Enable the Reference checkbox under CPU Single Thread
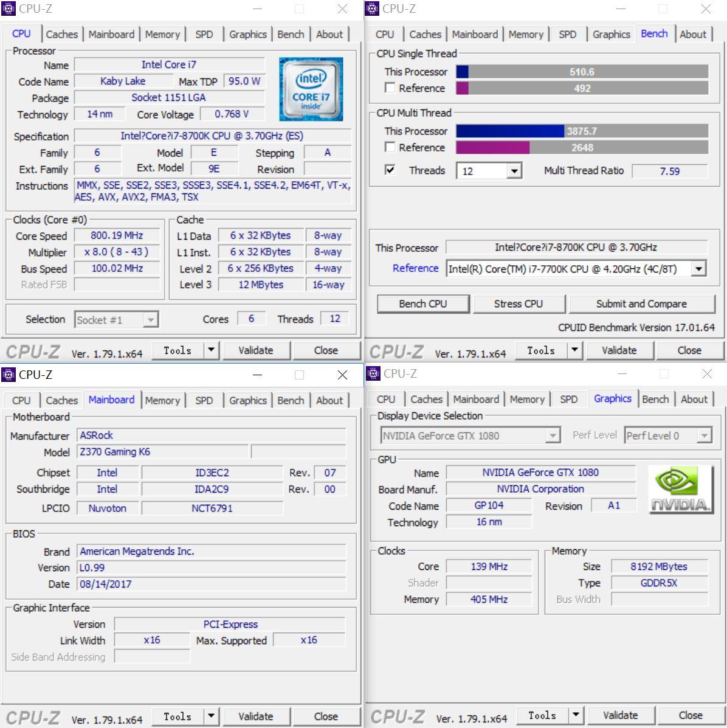This screenshot has width=727, height=728. point(390,88)
